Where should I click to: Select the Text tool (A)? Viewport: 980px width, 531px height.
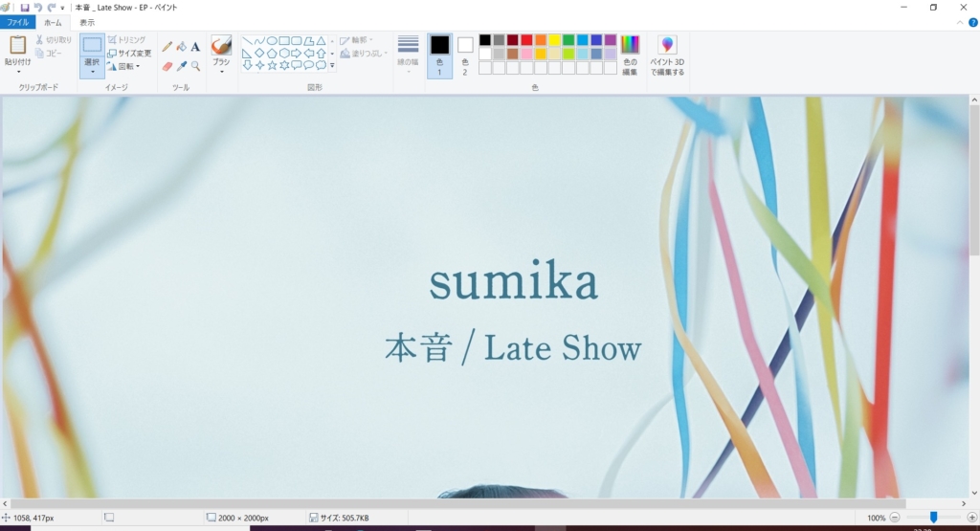(x=195, y=47)
